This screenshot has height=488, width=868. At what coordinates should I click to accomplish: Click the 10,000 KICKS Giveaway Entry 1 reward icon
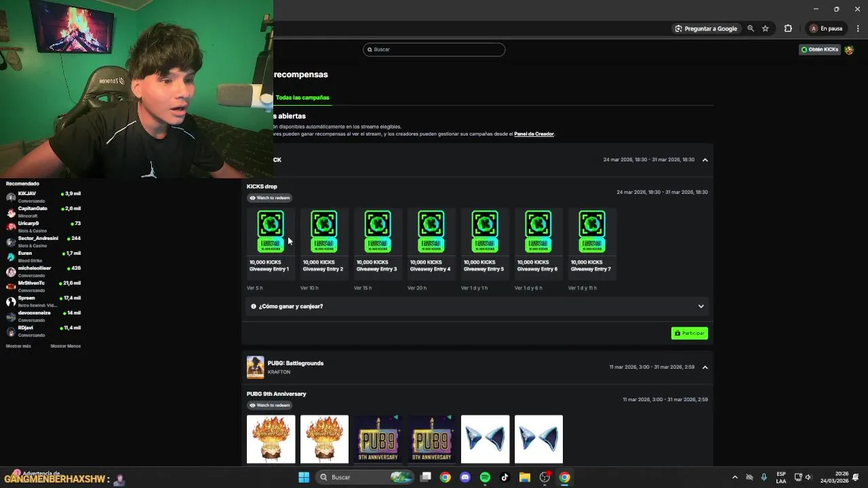click(270, 232)
